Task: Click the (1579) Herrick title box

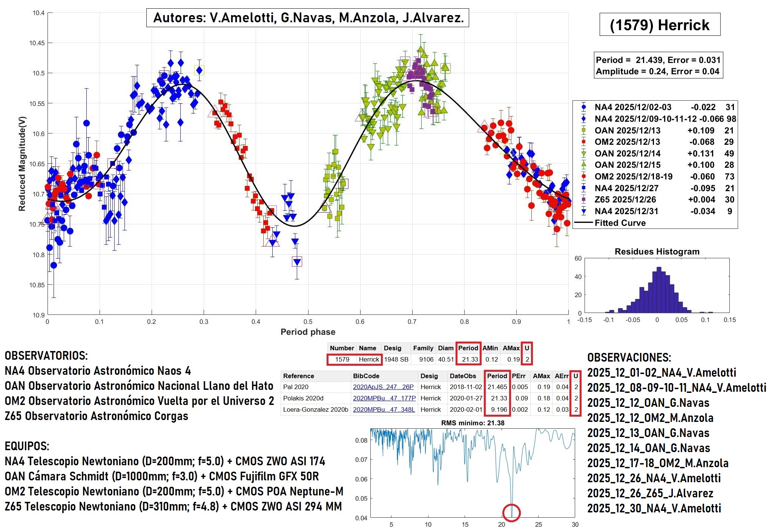Action: pos(659,25)
